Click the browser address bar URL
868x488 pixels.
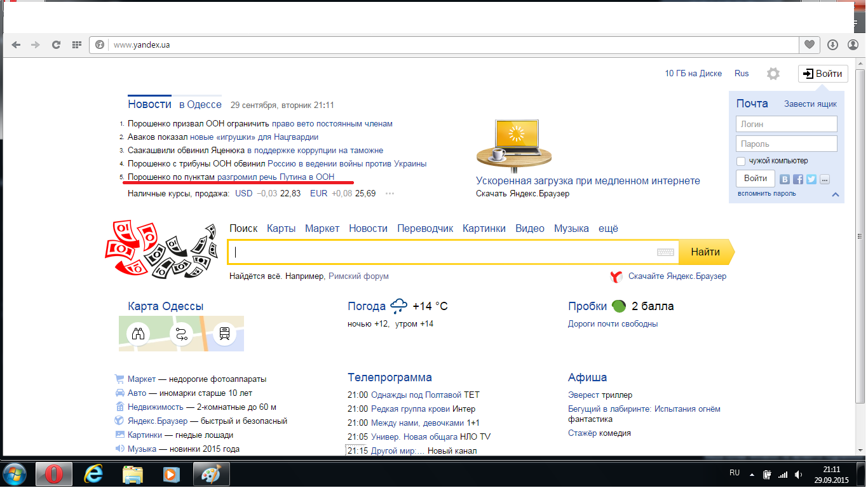142,45
